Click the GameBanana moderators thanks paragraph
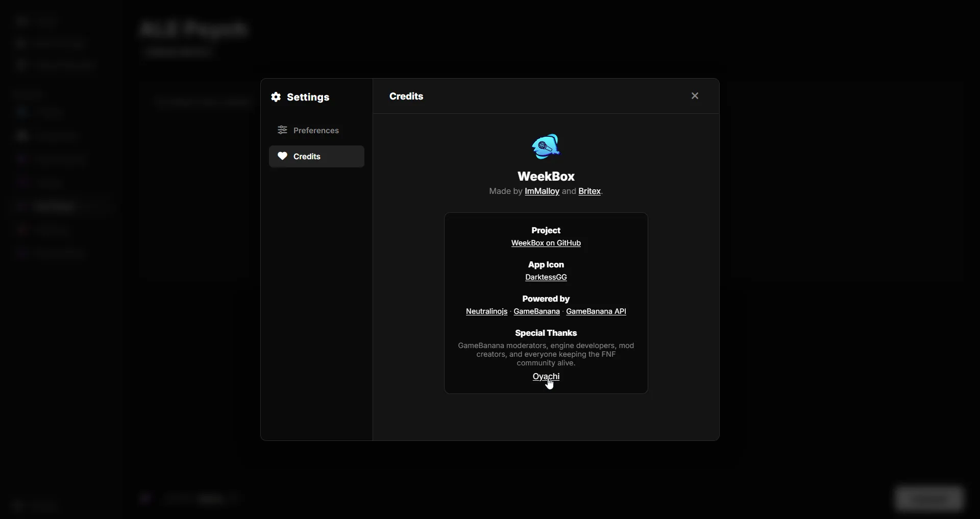Viewport: 980px width, 519px height. pos(546,355)
